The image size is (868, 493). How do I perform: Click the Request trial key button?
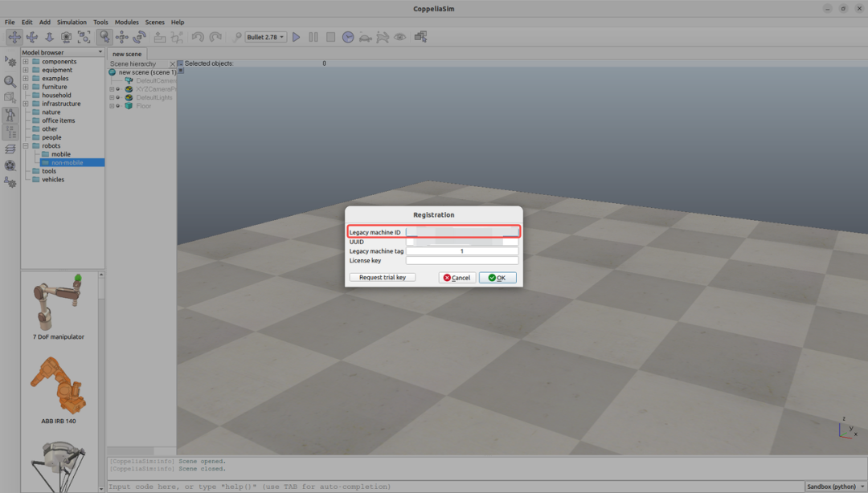383,277
